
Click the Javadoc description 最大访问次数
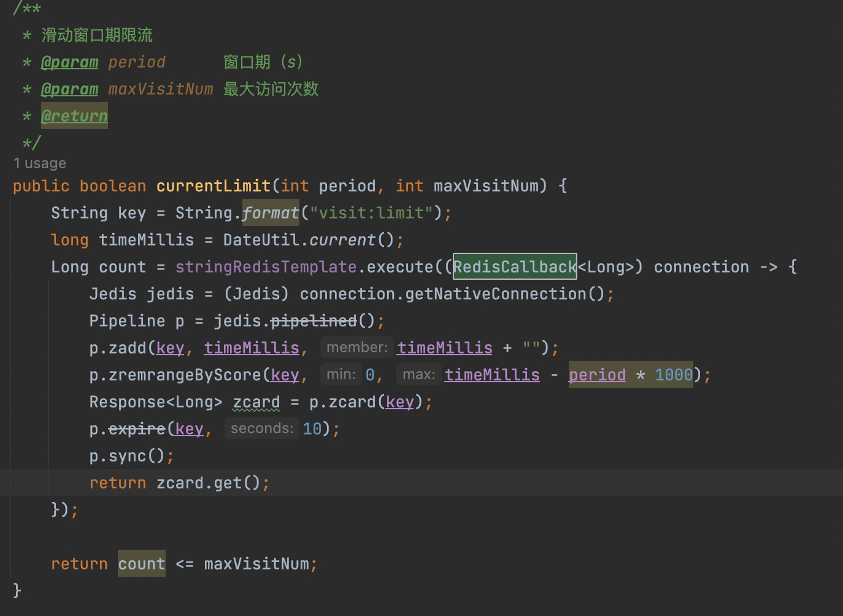(271, 89)
